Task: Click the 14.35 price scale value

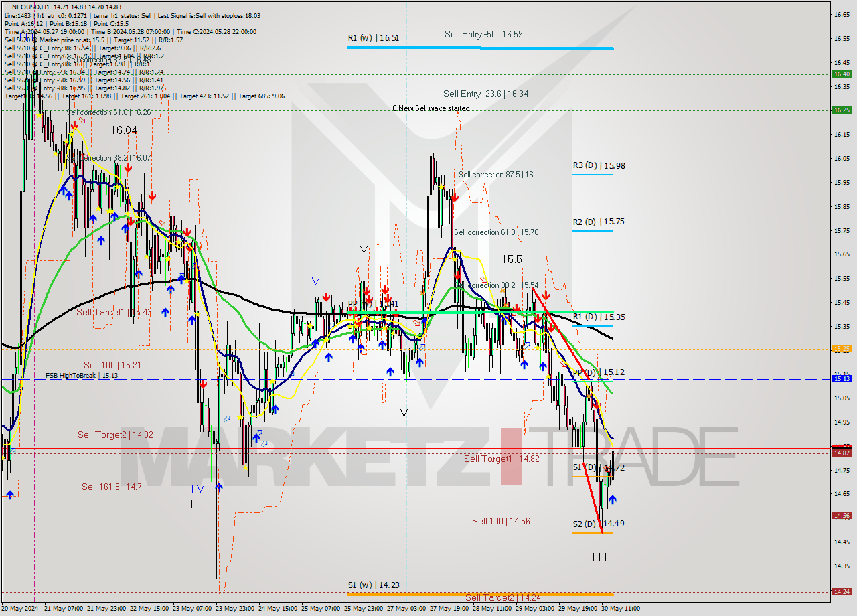Action: click(x=841, y=566)
